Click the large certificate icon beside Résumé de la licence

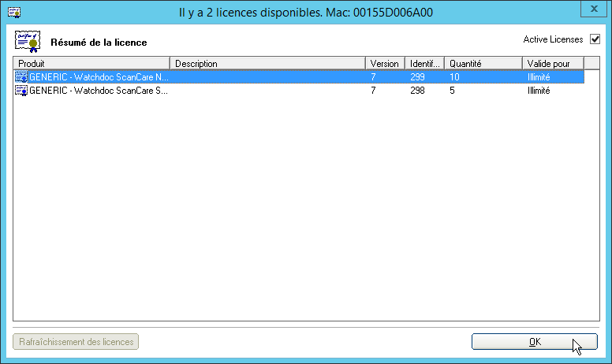click(x=28, y=41)
